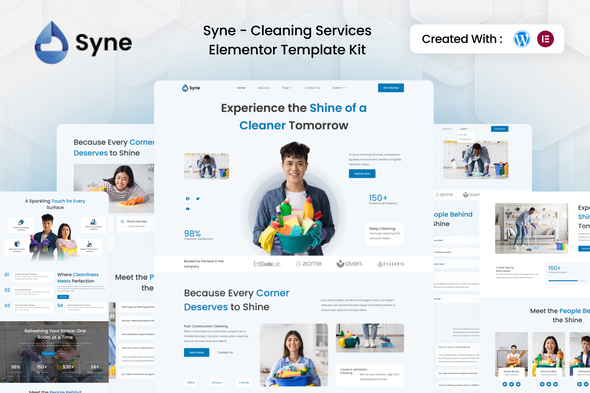Click the bathroom cleaning icon, lower-left service card

[17, 244]
